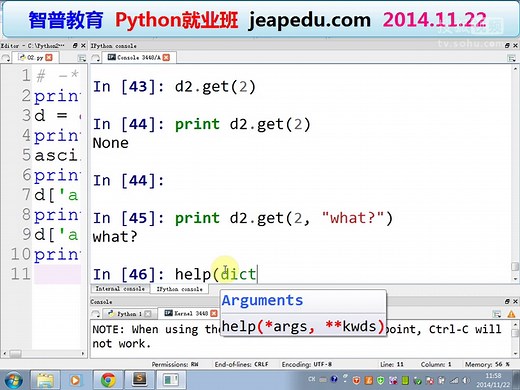
Task: Click the blue help tray icon
Action: pos(334,379)
